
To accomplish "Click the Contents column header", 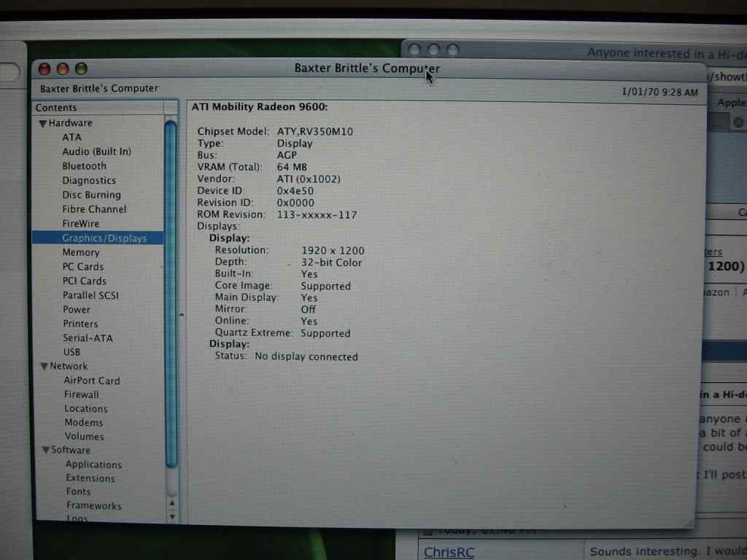I will tap(99, 108).
